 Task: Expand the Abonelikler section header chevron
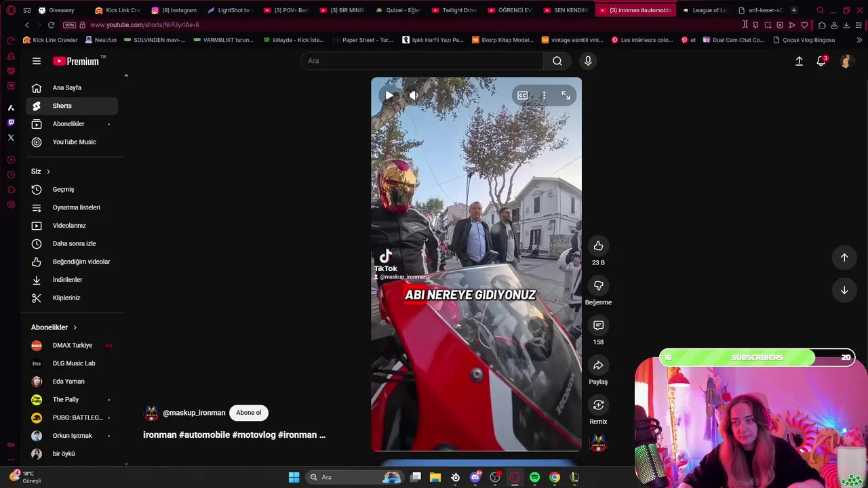(x=75, y=327)
